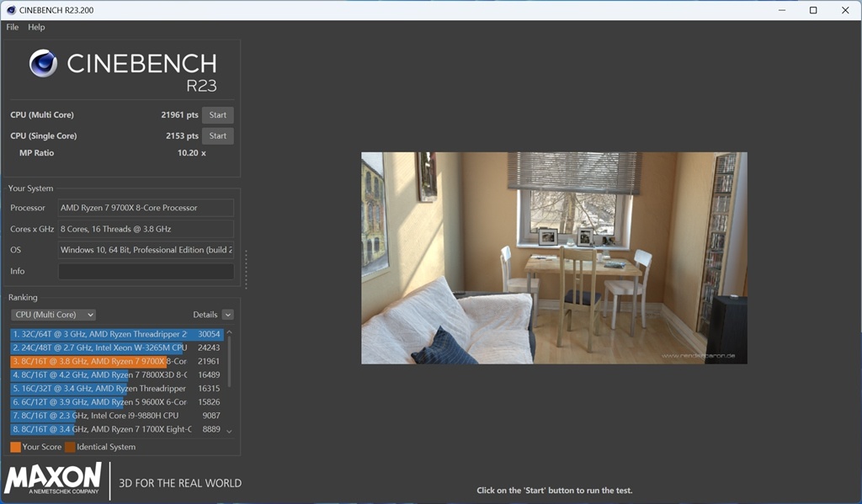Select ranking row 5 16C/32T Threadripper
Viewport: 862px width, 504px height.
tap(116, 388)
